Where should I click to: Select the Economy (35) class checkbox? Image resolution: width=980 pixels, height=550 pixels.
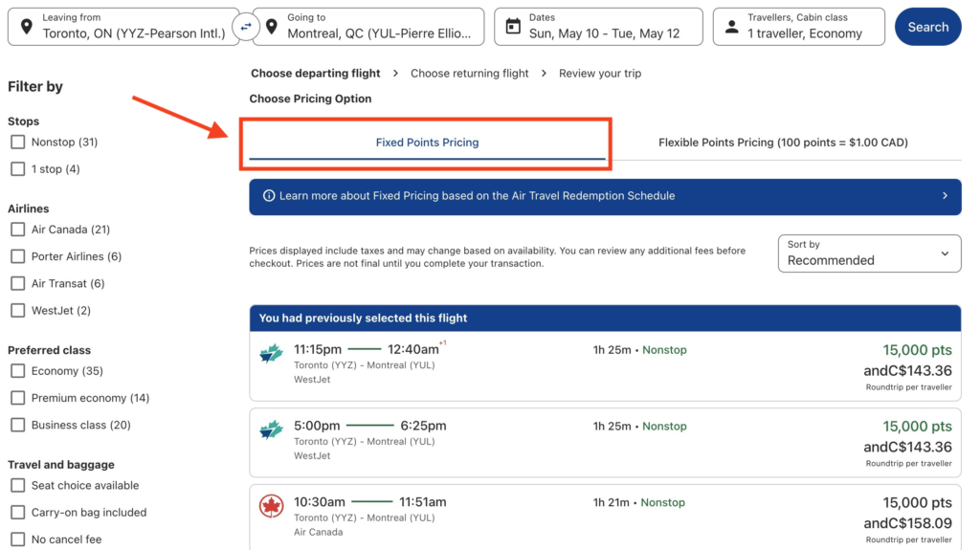(x=18, y=370)
